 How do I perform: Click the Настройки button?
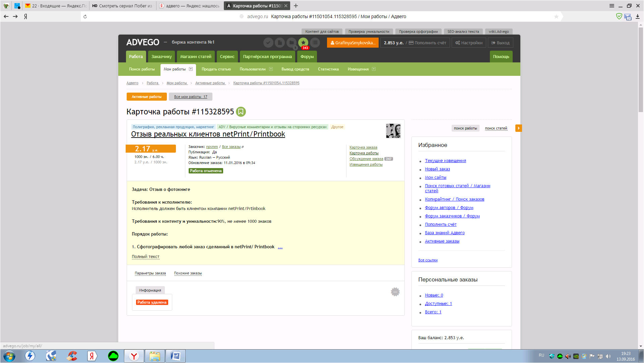pyautogui.click(x=469, y=43)
